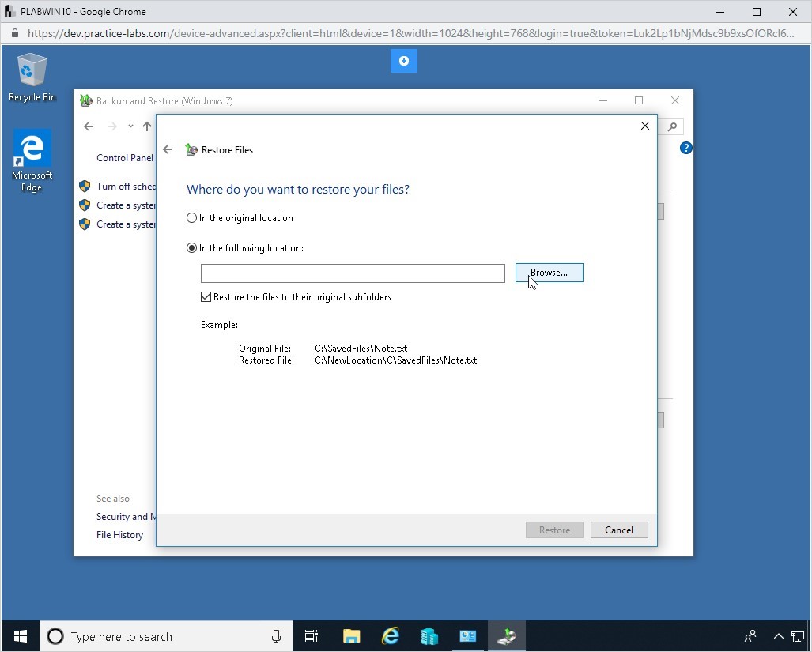Click the restore location path field
Image resolution: width=812 pixels, height=652 pixels.
(353, 273)
